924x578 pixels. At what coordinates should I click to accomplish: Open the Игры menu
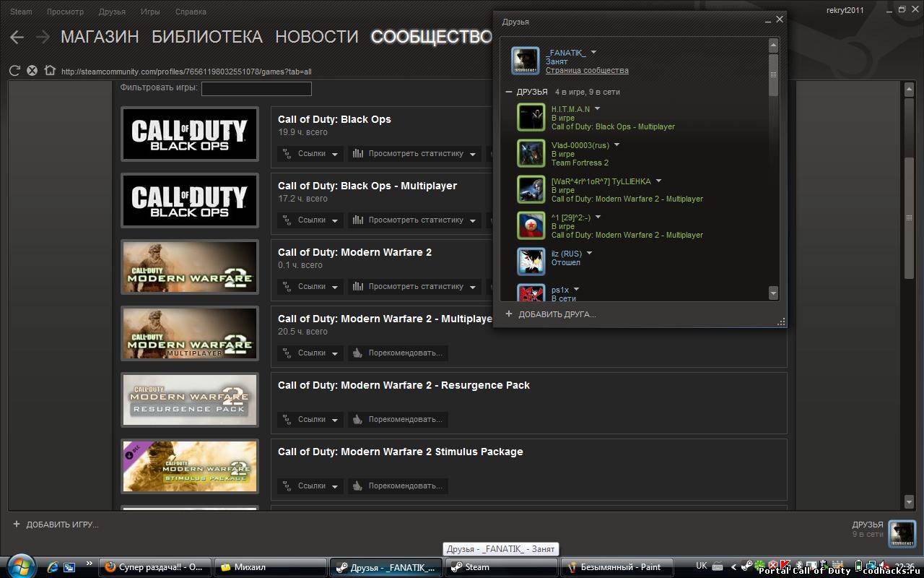point(150,12)
